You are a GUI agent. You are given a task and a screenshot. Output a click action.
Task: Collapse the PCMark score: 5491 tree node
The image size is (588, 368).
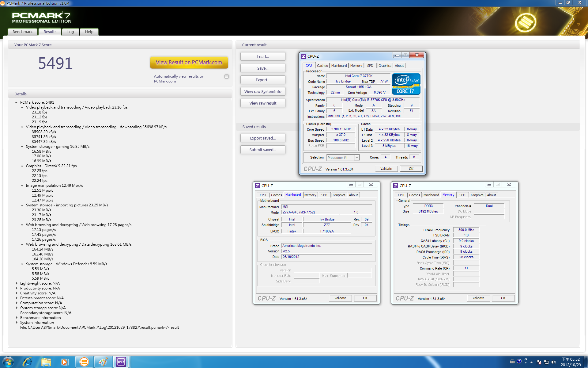tap(16, 102)
